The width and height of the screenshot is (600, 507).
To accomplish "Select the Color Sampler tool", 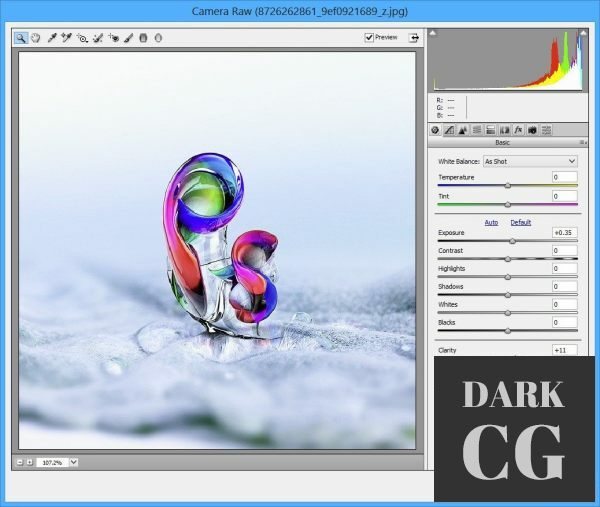I will [x=67, y=38].
